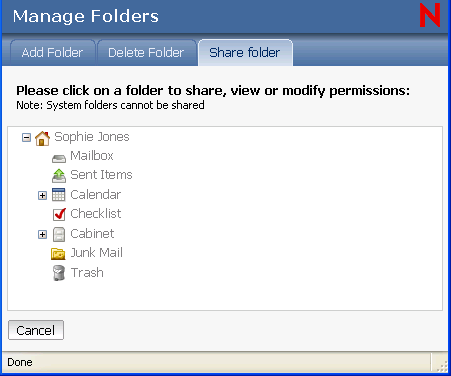Switch to the Delete Folder tab

coord(146,53)
